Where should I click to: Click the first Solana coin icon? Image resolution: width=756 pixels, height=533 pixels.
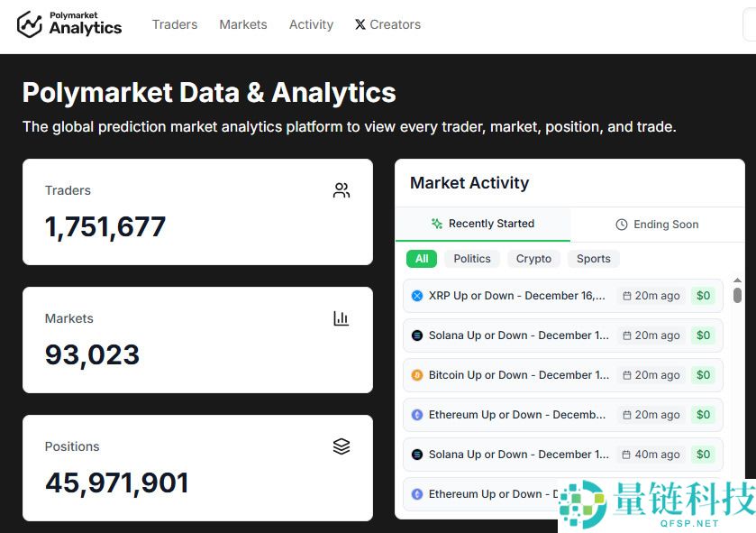(x=417, y=335)
